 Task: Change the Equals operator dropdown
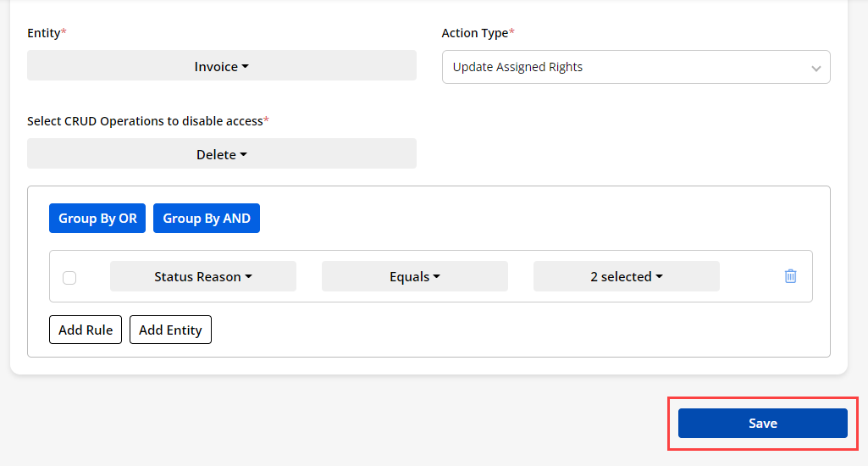(x=414, y=277)
